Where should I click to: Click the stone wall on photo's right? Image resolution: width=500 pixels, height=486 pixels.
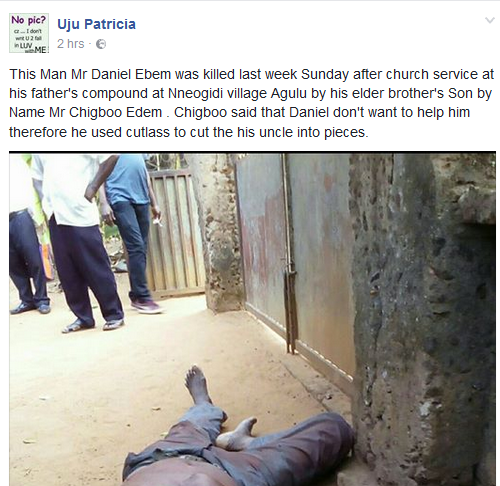coord(423,317)
